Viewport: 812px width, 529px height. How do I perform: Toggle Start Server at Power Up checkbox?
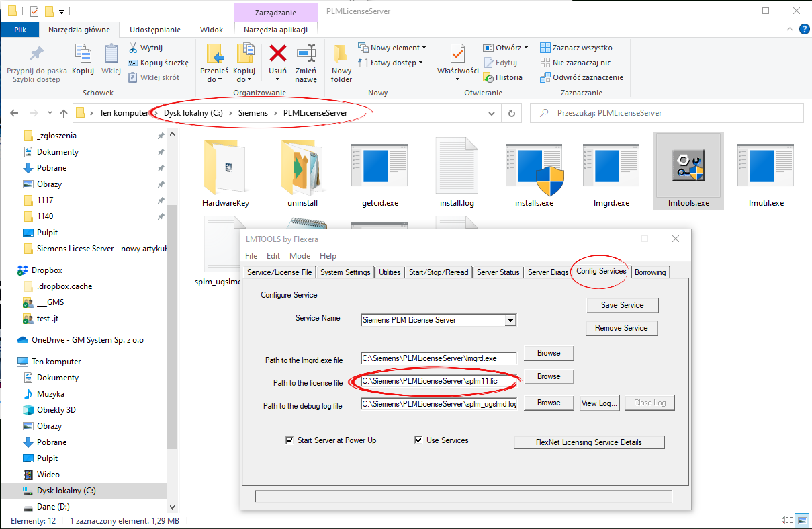coord(289,440)
